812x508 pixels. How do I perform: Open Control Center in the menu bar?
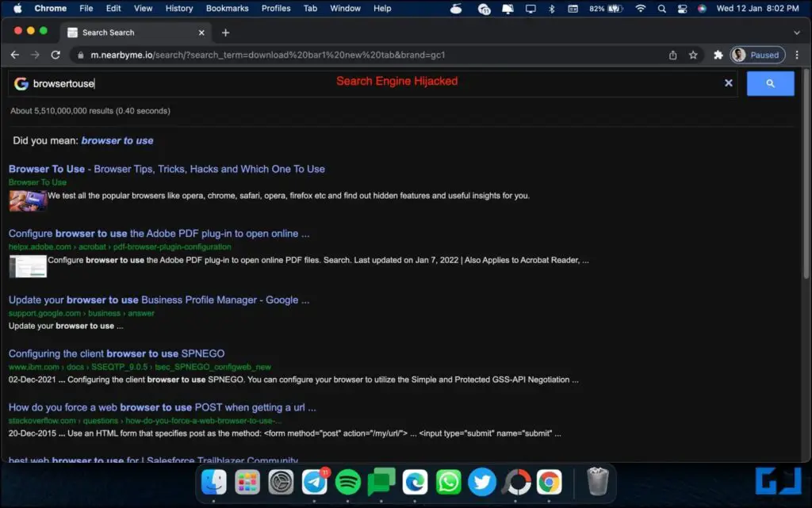tap(683, 8)
